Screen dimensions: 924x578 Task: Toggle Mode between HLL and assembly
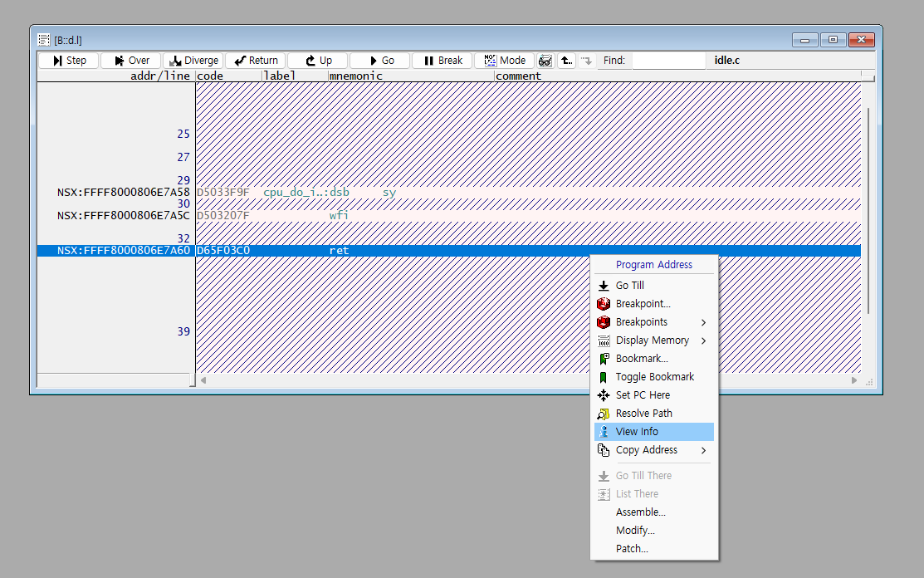tap(504, 60)
